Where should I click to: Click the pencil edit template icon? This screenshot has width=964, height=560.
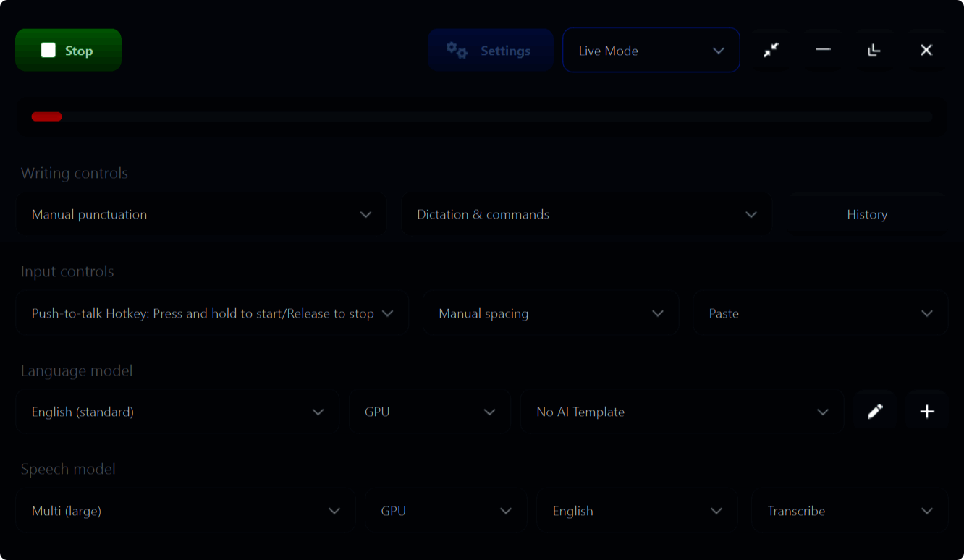coord(875,412)
